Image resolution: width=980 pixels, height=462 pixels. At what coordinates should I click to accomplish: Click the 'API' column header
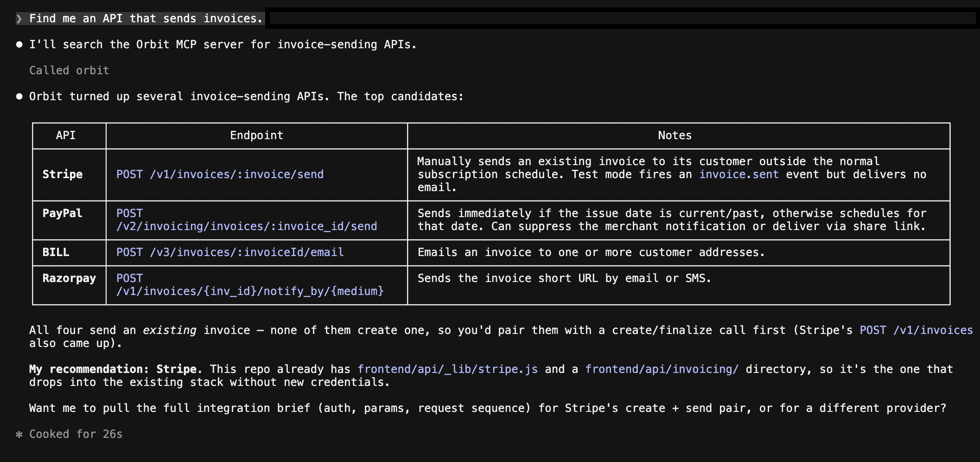66,135
